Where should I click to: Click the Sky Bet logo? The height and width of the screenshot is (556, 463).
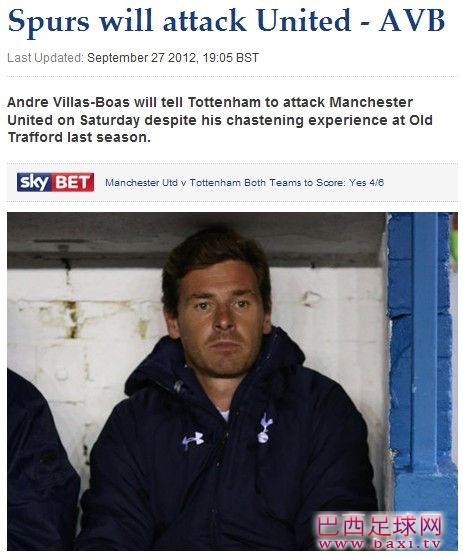[x=55, y=182]
